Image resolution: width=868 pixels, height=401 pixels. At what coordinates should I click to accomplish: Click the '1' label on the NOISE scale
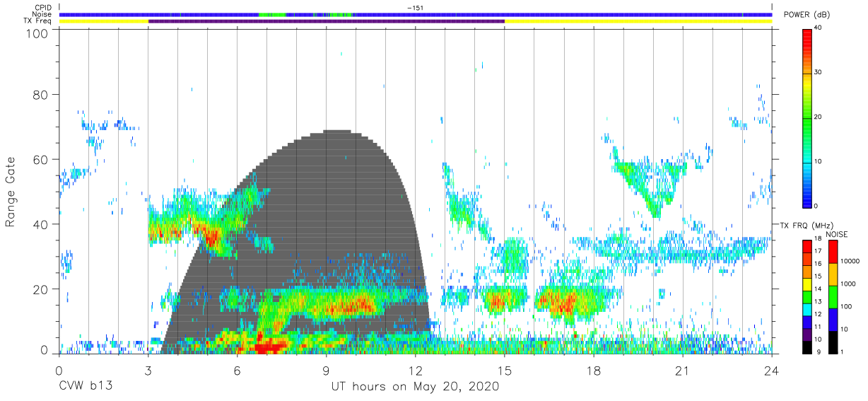coord(843,352)
